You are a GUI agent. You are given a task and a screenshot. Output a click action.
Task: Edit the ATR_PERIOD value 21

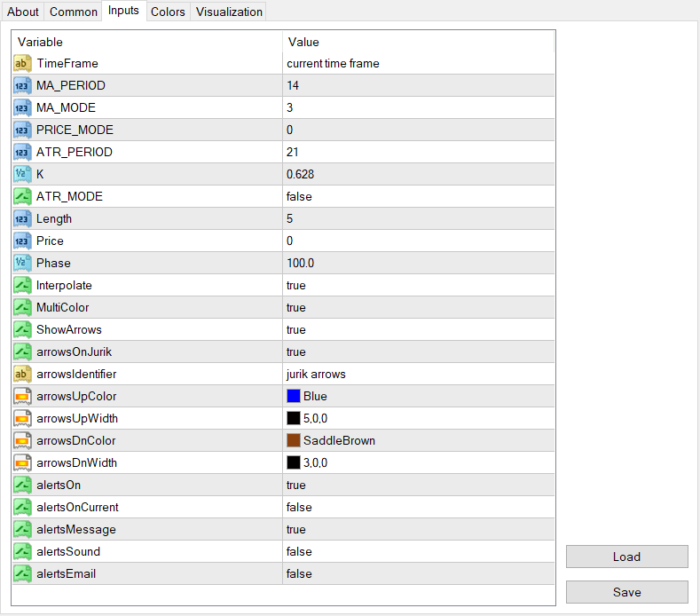417,153
